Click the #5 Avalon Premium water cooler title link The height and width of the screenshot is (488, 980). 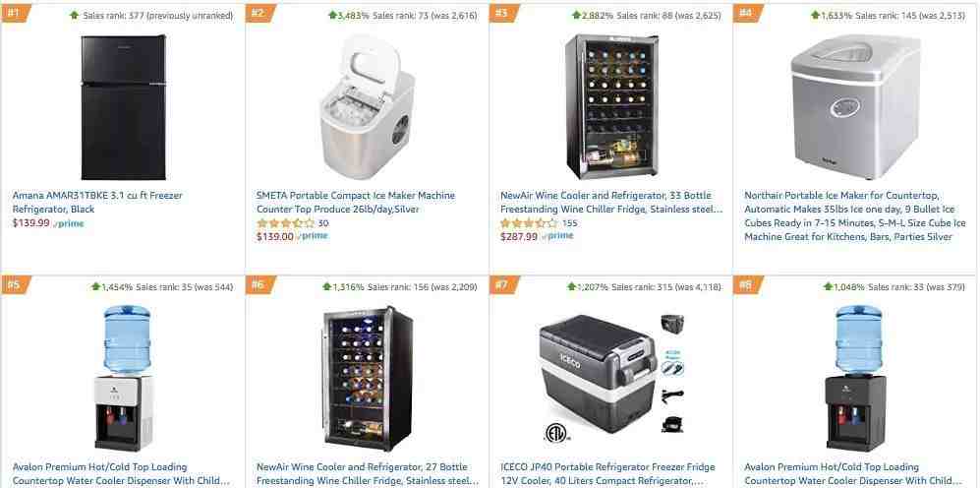(x=121, y=473)
